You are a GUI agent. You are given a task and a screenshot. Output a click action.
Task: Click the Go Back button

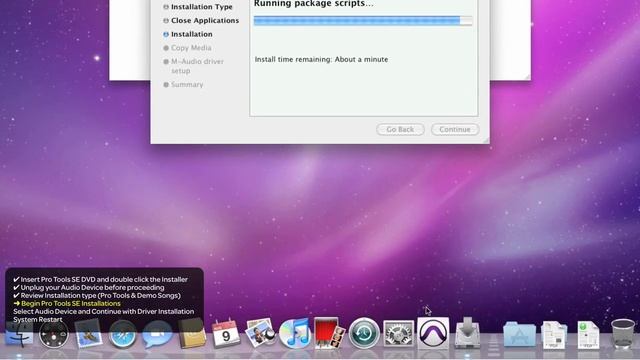point(400,129)
